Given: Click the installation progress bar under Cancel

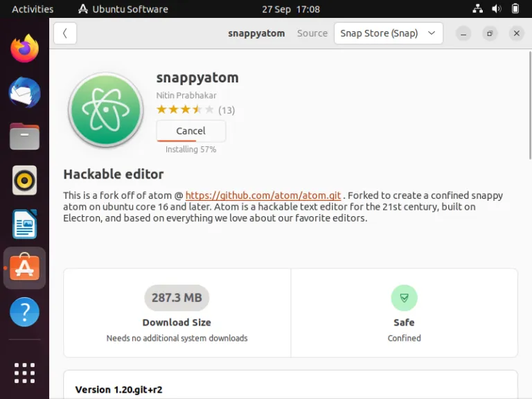Looking at the screenshot, I should click(x=190, y=141).
